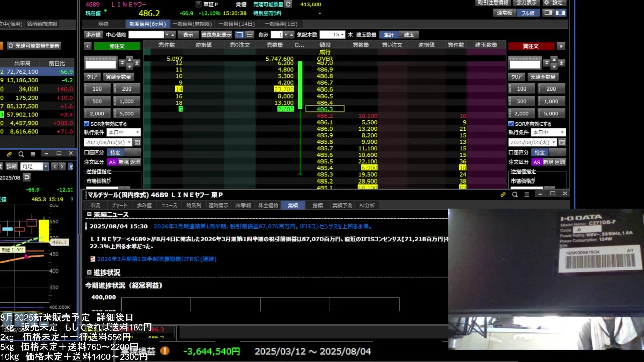Open the hamburger menu in the chart window title bar

tap(33, 154)
